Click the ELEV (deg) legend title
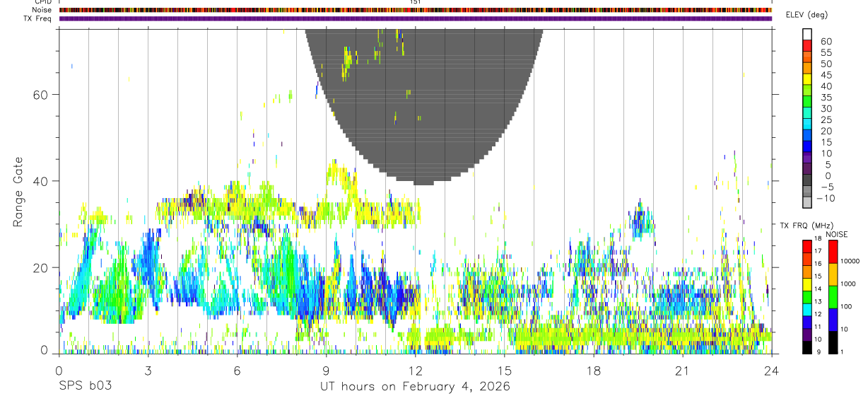The width and height of the screenshot is (868, 401). tap(808, 15)
